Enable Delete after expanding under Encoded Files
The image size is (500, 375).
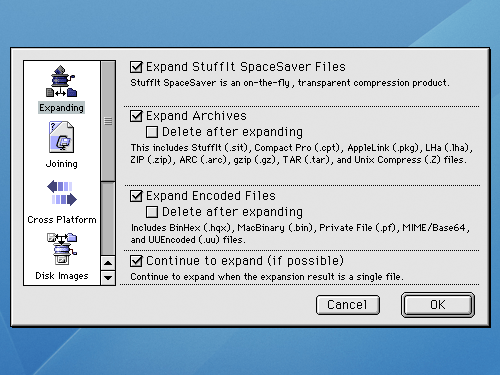152,212
